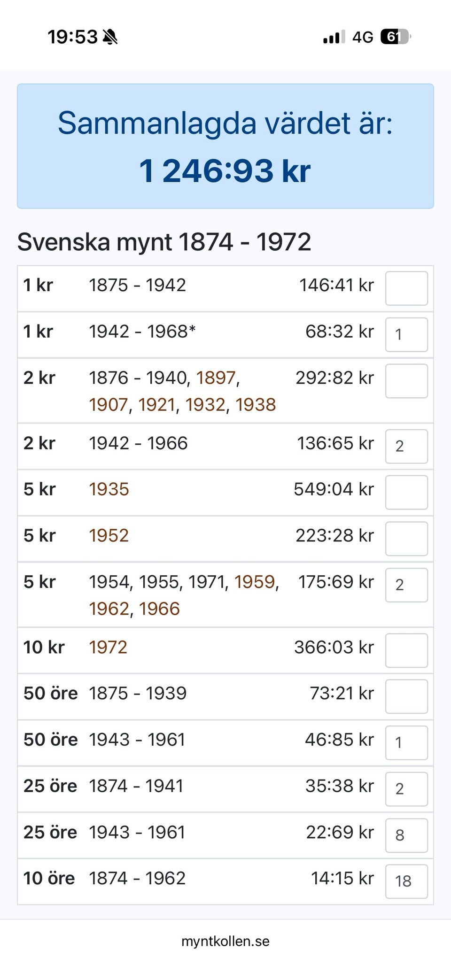Click quantity field for 50 öre 1943 - 1961

pyautogui.click(x=406, y=742)
